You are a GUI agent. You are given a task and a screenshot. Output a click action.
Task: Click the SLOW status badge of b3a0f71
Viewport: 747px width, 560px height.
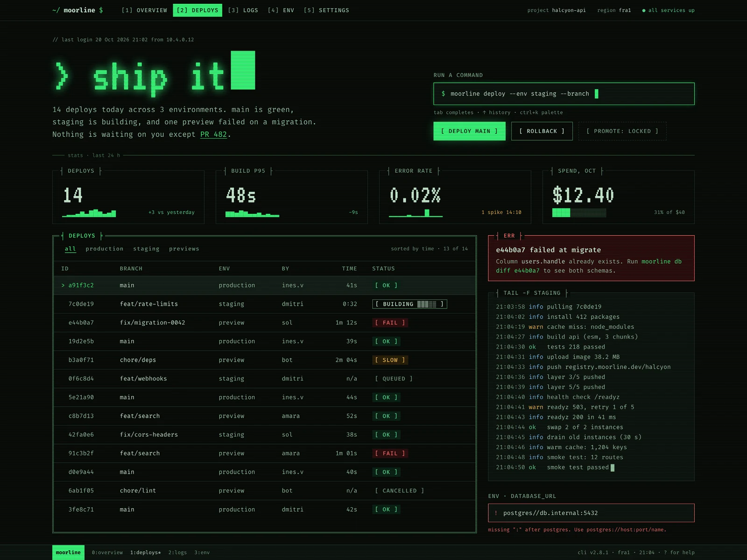390,360
